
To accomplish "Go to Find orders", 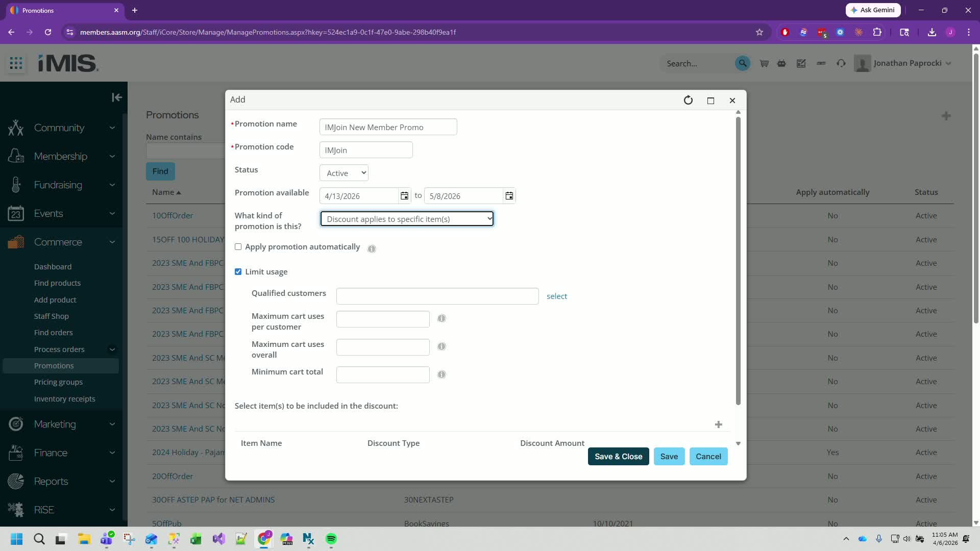I will tap(53, 333).
